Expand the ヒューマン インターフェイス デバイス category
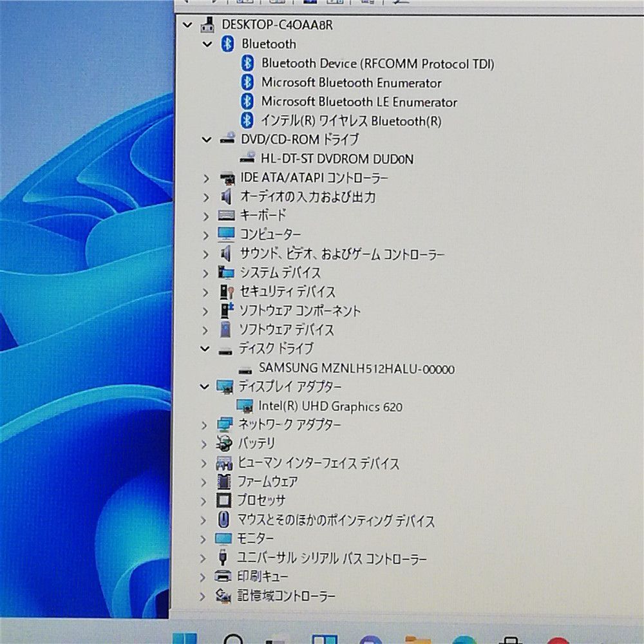The width and height of the screenshot is (644, 644). tap(204, 464)
